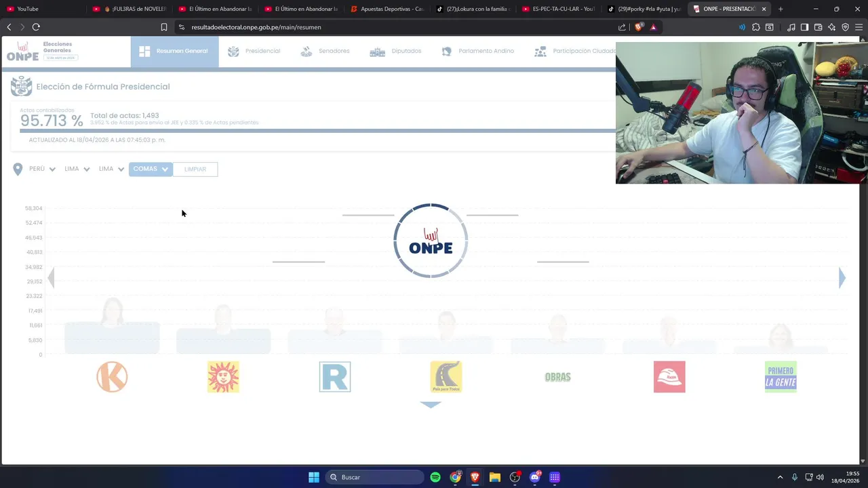
Task: Click the LIMPIAR filter button
Action: 195,169
